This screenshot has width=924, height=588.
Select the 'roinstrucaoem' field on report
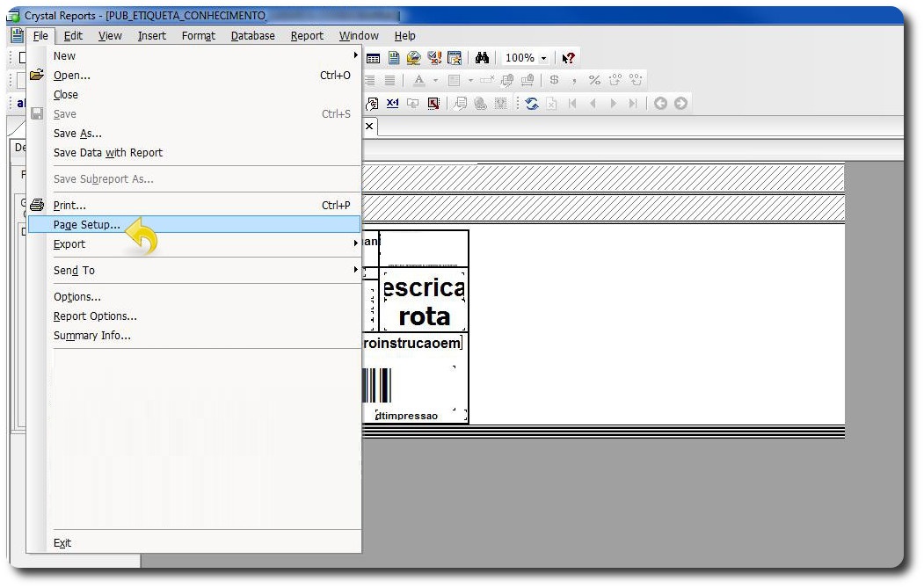(x=412, y=343)
